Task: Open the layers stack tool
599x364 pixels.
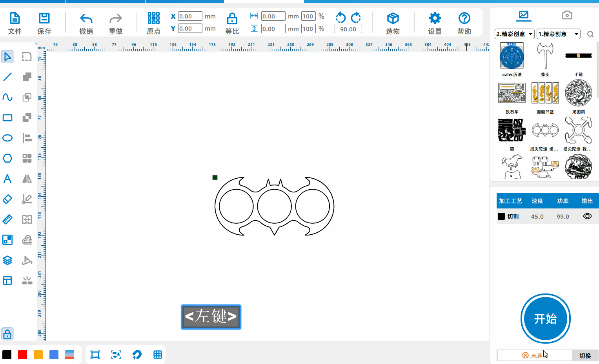Action: pyautogui.click(x=7, y=260)
